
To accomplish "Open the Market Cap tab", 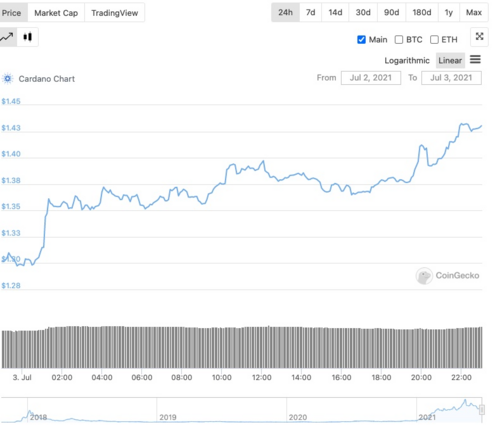I will point(56,13).
